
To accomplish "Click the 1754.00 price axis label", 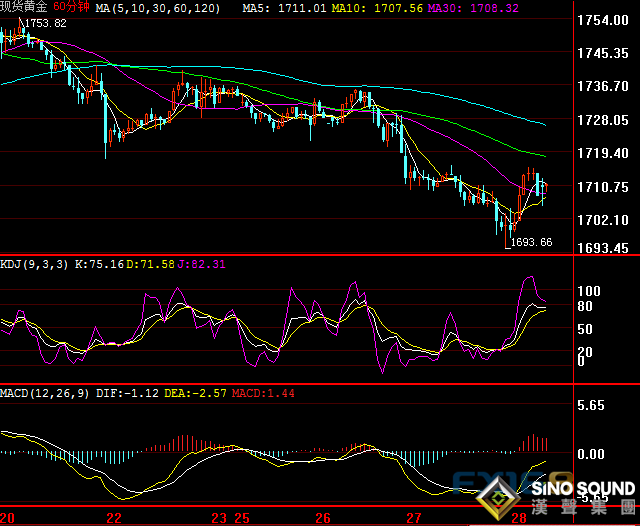I will click(603, 21).
